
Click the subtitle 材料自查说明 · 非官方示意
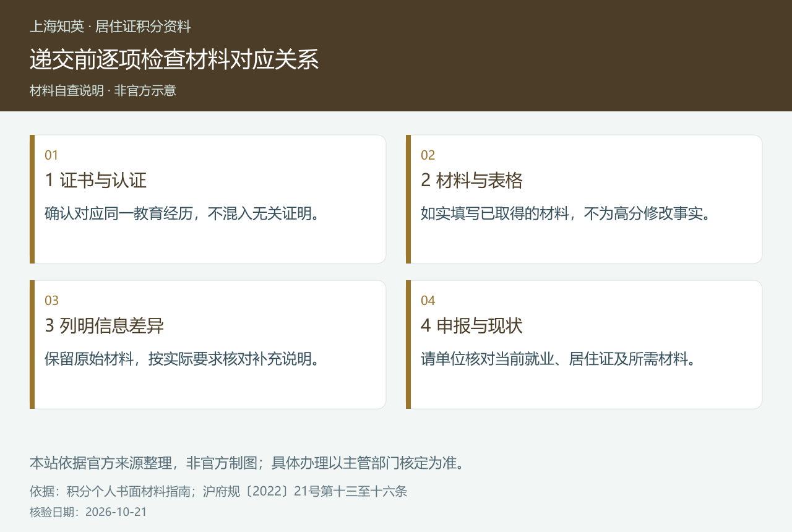click(103, 90)
